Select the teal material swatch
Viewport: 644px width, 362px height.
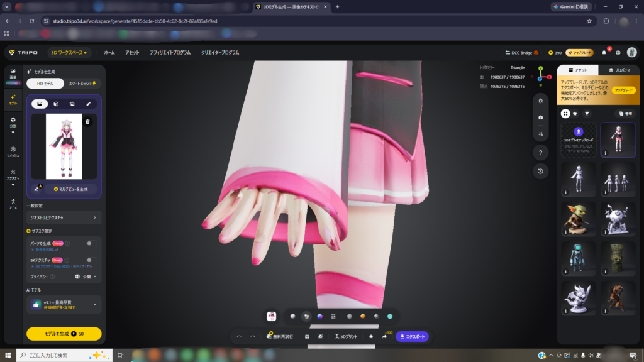coord(390,317)
